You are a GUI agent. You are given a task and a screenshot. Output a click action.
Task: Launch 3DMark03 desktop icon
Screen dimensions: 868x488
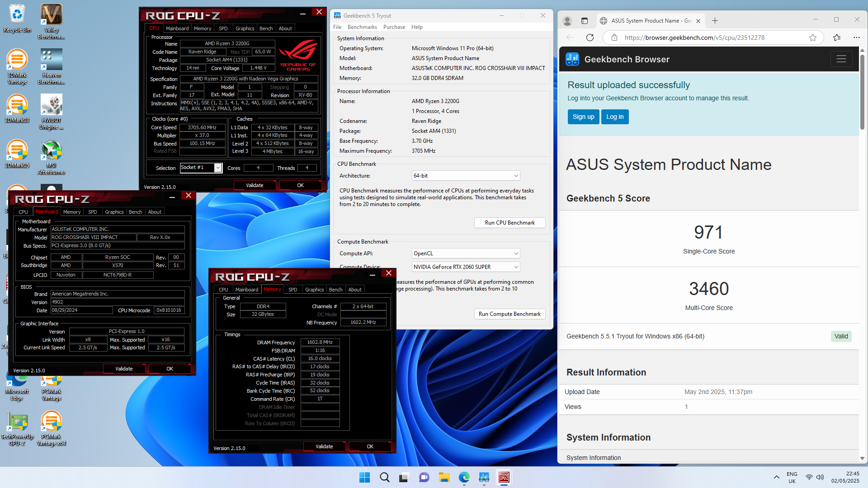[x=17, y=108]
